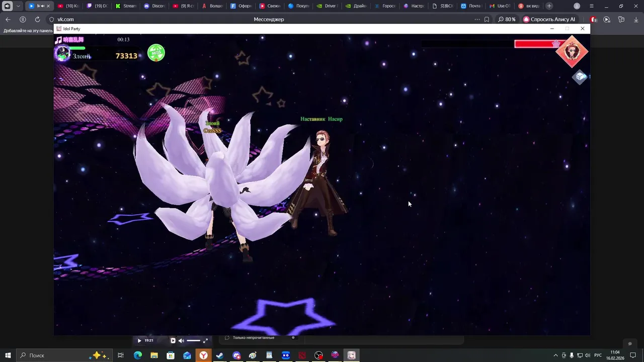
Task: Open the browser extension icon with badge
Action: pos(594,19)
